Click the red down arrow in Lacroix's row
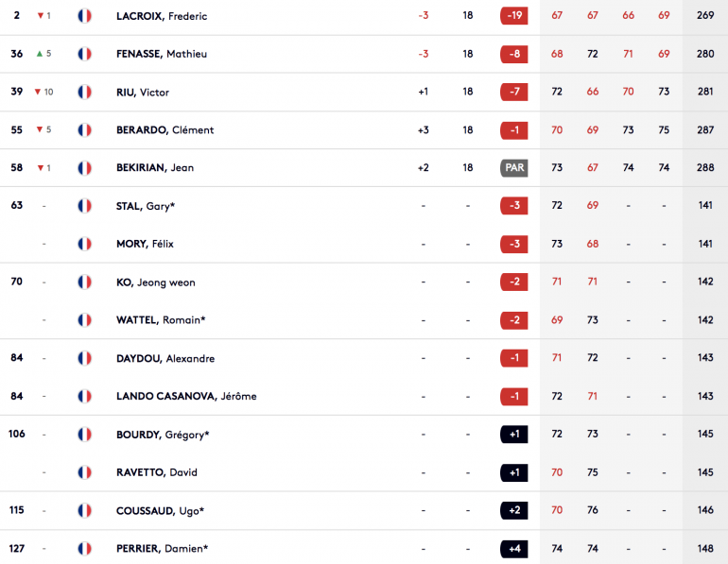 (x=41, y=16)
